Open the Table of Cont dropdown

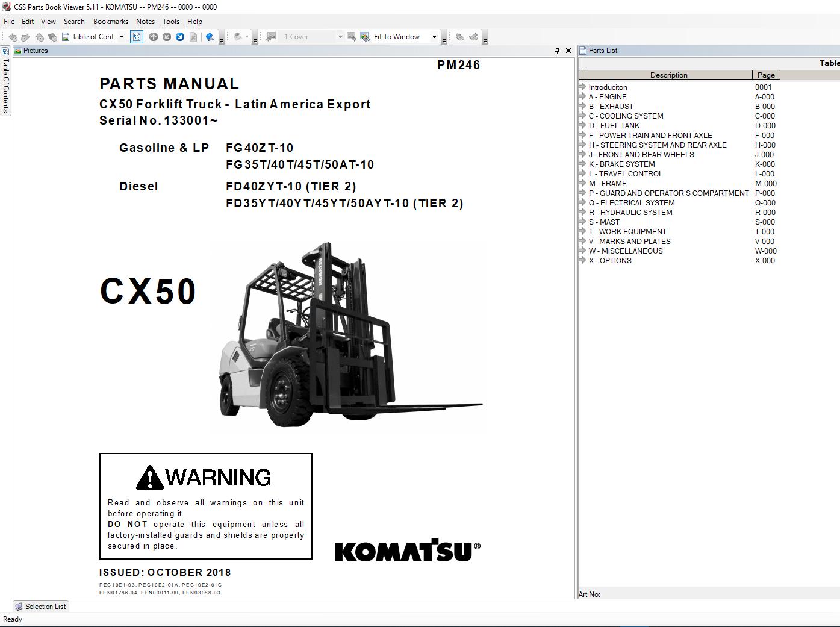(x=122, y=37)
